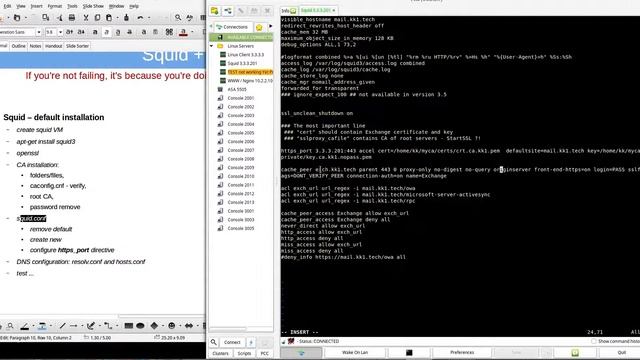Click the Paste clipboard icon

pyautogui.click(x=109, y=18)
